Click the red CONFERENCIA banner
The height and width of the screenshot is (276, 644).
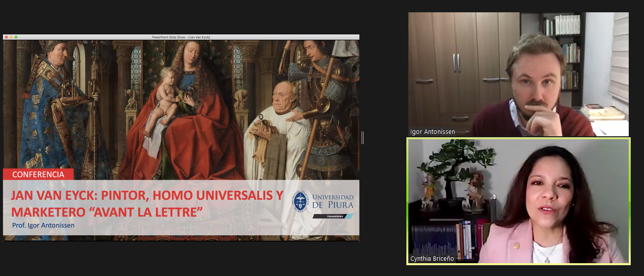38,174
